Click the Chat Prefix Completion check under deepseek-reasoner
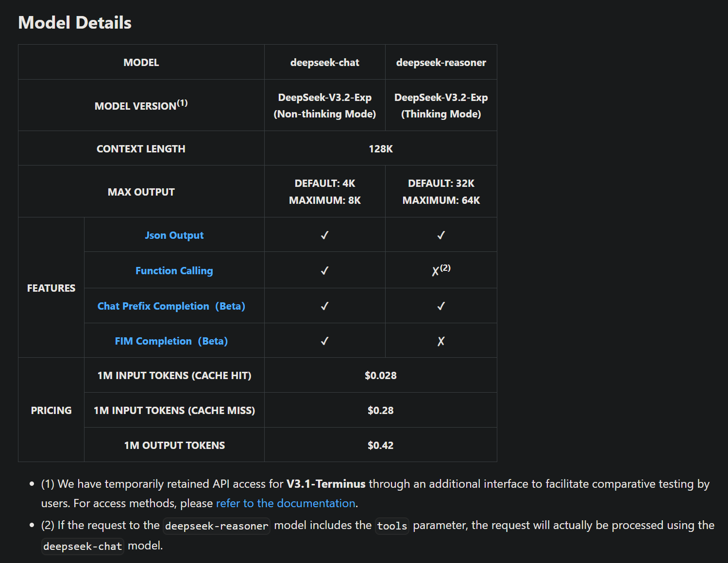728x563 pixels. pos(441,306)
